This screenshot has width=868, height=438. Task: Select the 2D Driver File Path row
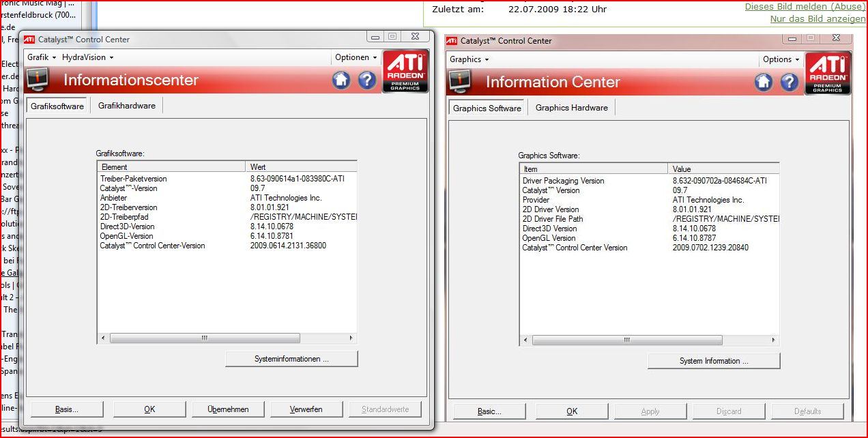649,219
